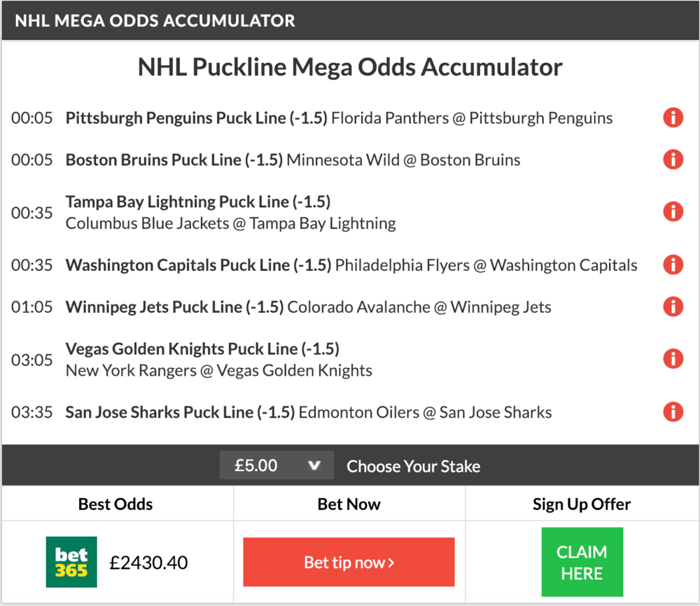The image size is (700, 606).
Task: Click info icon for Boston Bruins pick
Action: (x=673, y=160)
